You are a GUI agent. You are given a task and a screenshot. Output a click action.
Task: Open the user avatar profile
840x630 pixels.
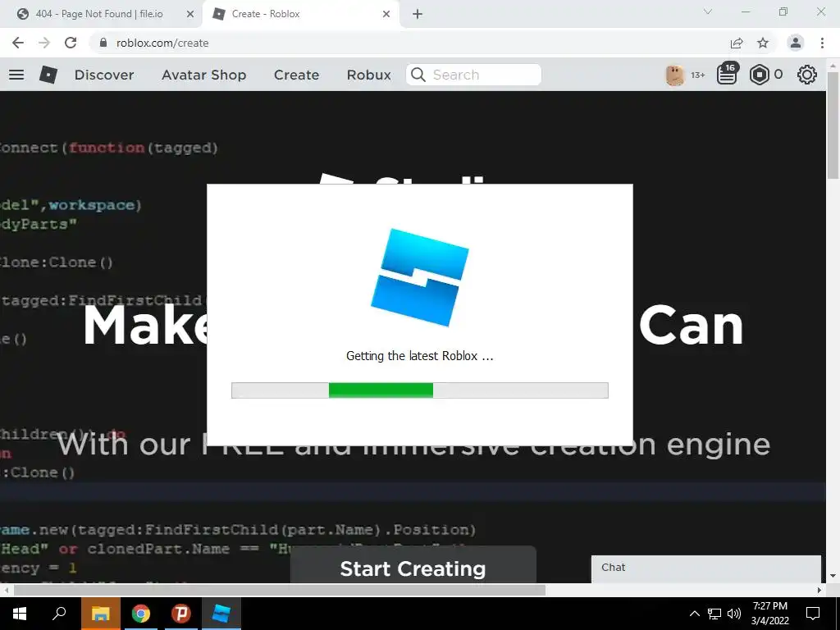pyautogui.click(x=674, y=75)
